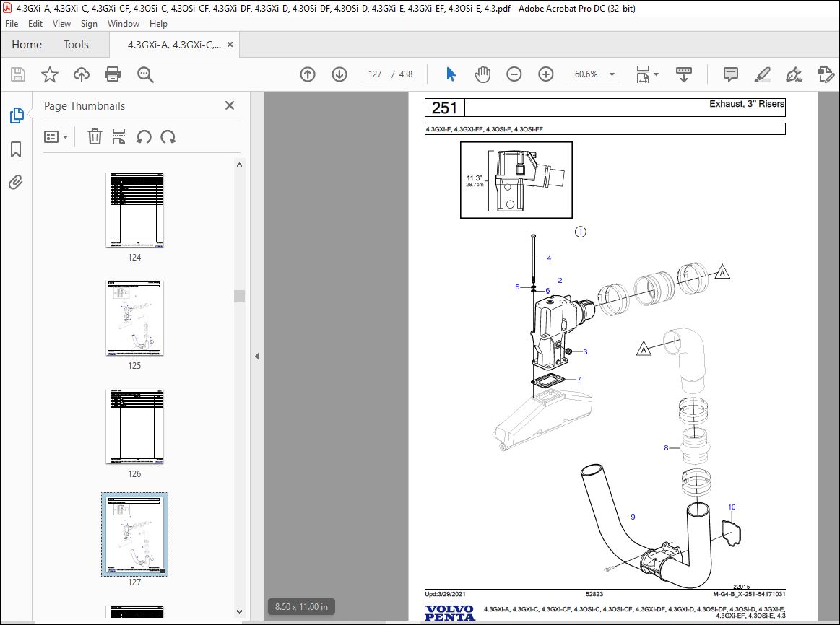Click part number 4 in diagram
The width and height of the screenshot is (840, 625).
pos(549,258)
